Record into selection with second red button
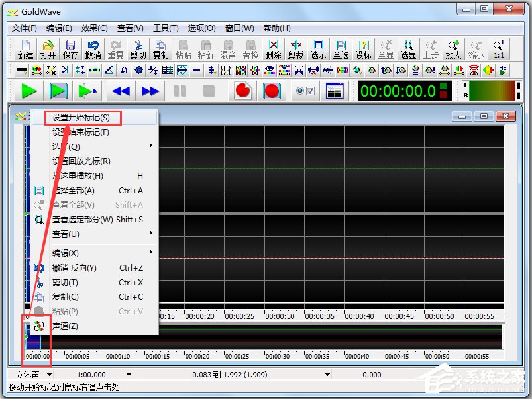 (272, 91)
